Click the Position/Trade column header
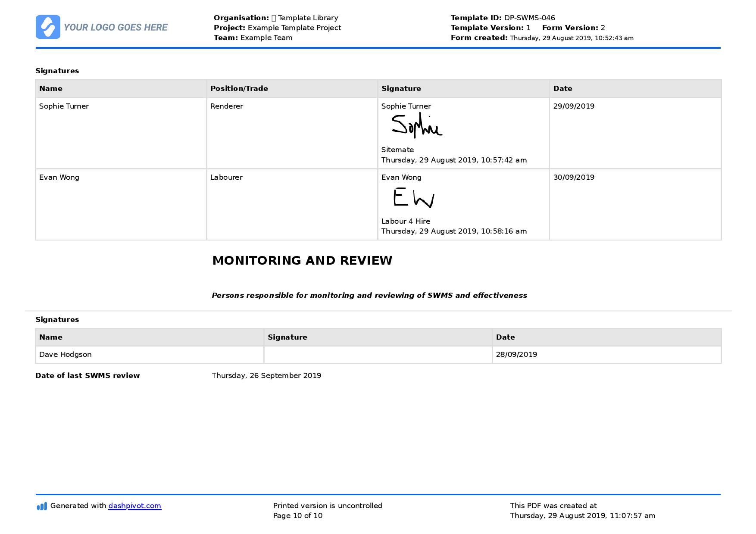 click(239, 88)
